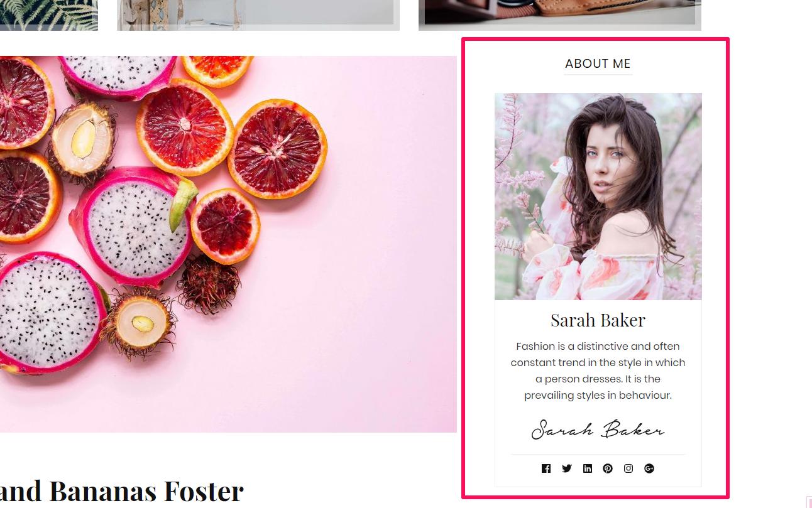Open the Instagram camera icon

click(x=628, y=468)
